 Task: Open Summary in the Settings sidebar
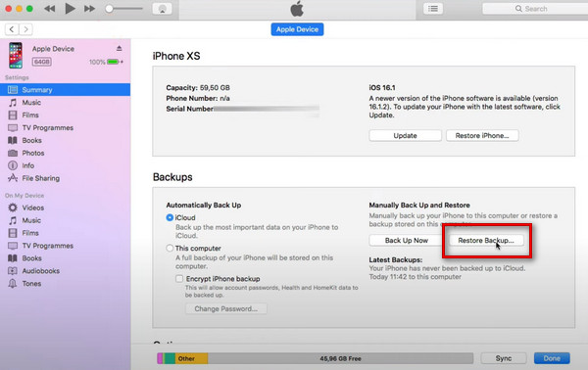(x=66, y=90)
